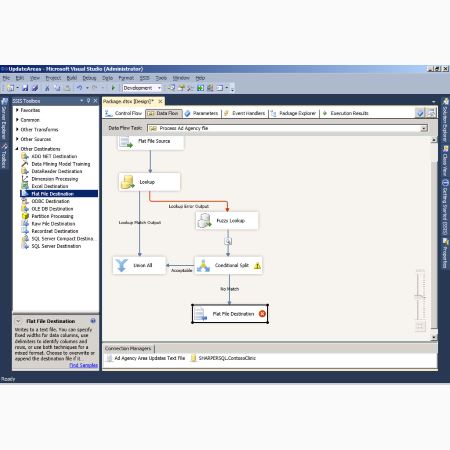Switch to the Parameters tab
The width and height of the screenshot is (450, 450).
pyautogui.click(x=202, y=113)
